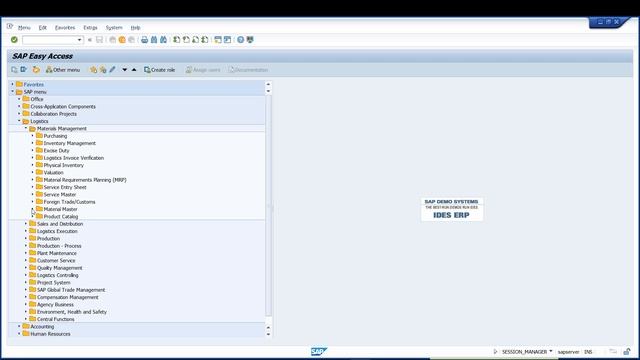Click the Documentation button
640x360 pixels.
(248, 70)
